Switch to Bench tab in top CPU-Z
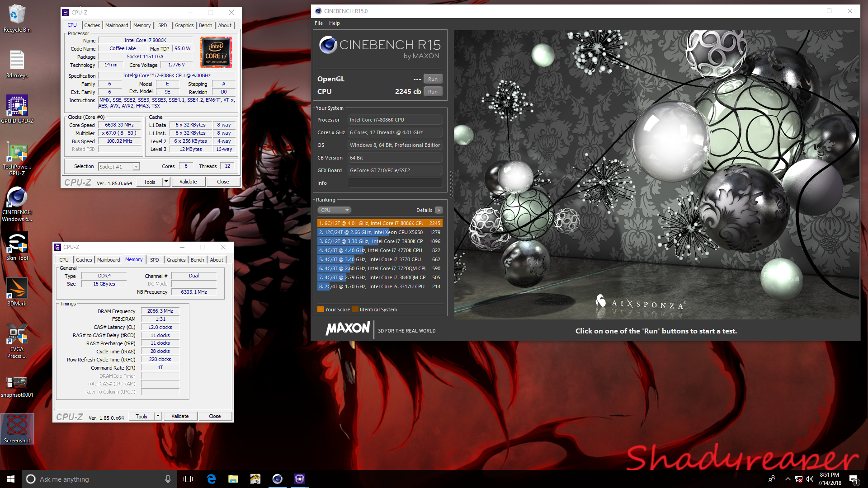 coord(205,25)
